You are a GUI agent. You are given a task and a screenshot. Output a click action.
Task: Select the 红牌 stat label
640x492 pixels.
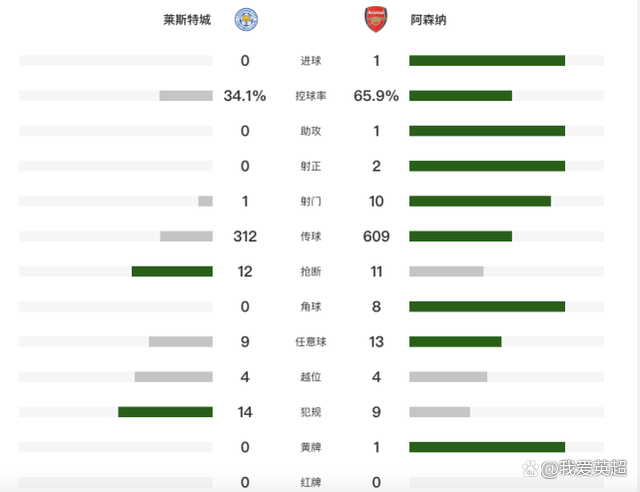(311, 482)
